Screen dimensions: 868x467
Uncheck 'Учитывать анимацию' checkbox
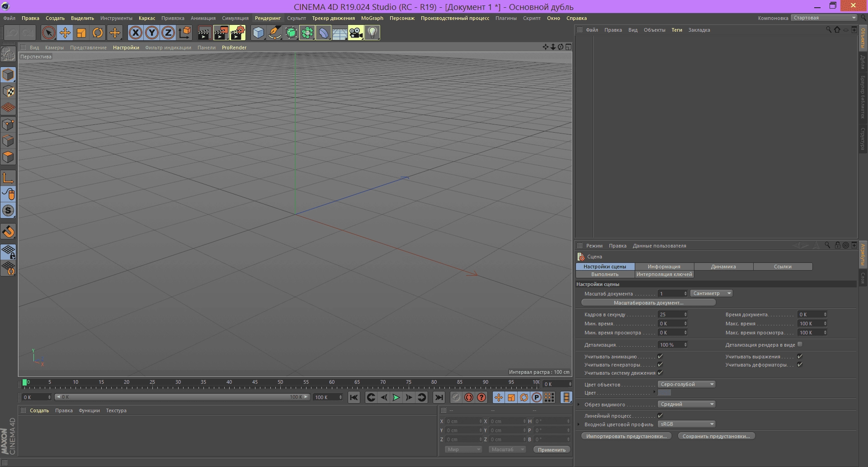point(660,357)
